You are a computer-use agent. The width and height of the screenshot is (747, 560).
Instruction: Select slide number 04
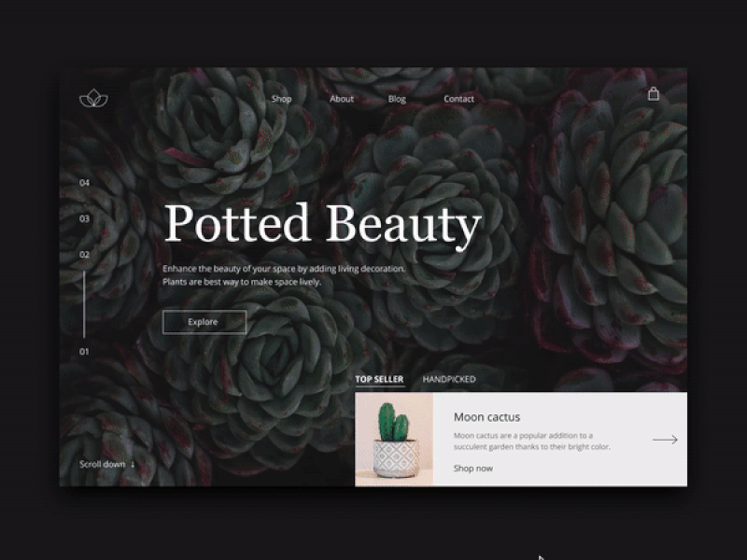(85, 183)
